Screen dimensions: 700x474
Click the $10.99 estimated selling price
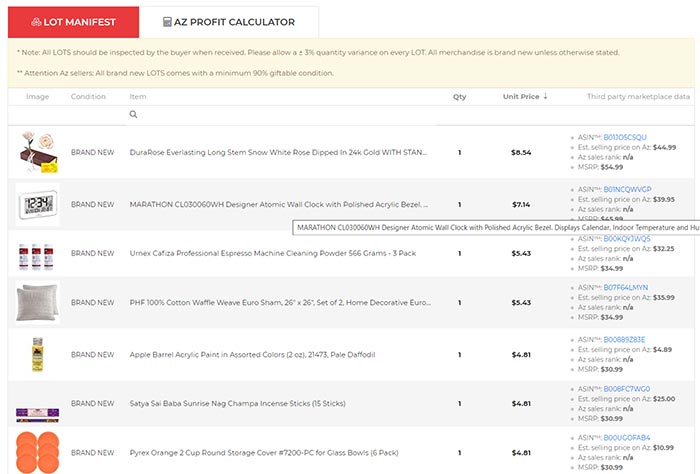click(663, 448)
